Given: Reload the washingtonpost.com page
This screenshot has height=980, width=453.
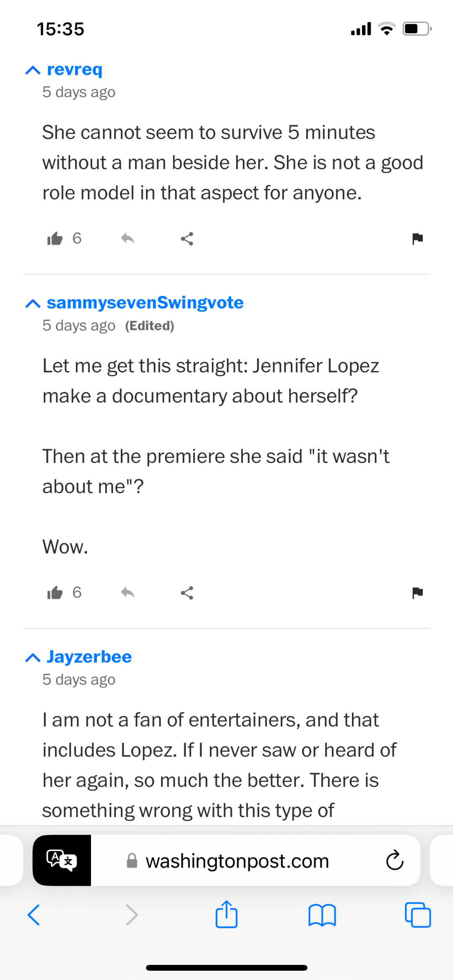Looking at the screenshot, I should (x=394, y=860).
